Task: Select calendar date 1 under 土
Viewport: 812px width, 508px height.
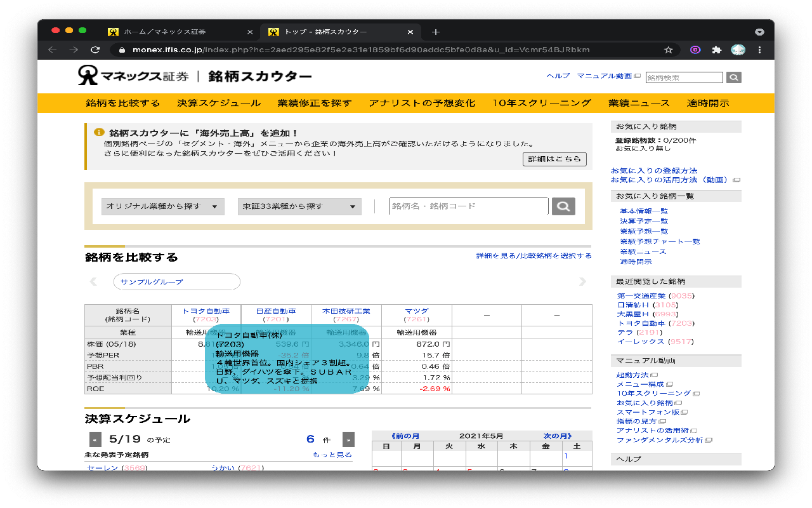Action: point(566,456)
